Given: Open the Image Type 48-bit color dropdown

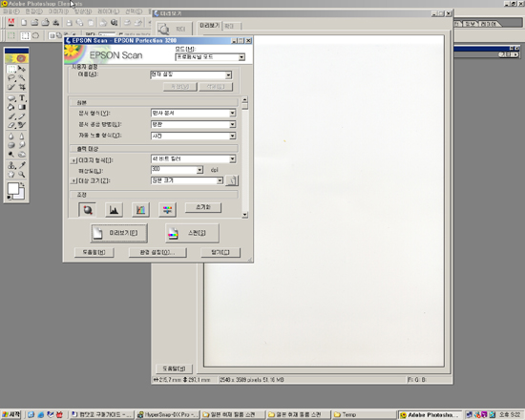Looking at the screenshot, I should click(193, 158).
